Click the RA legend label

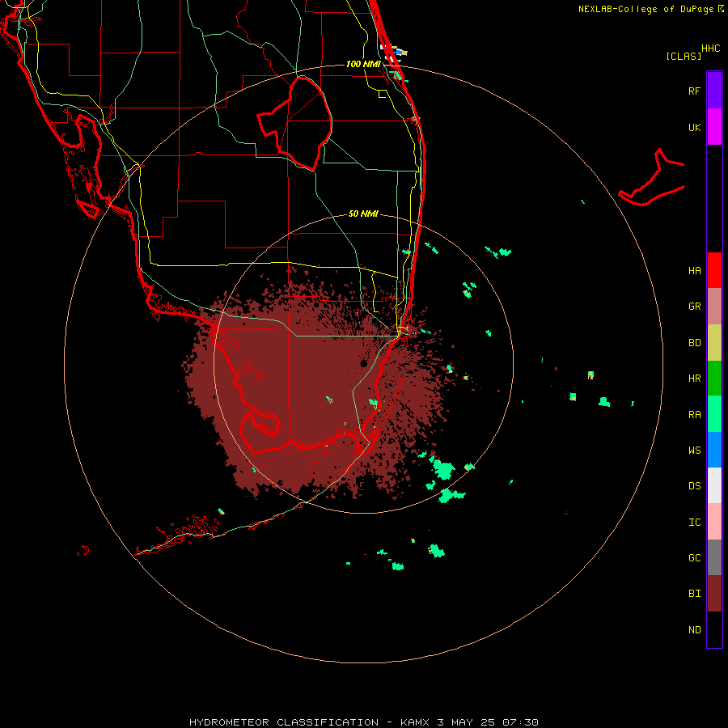(694, 415)
